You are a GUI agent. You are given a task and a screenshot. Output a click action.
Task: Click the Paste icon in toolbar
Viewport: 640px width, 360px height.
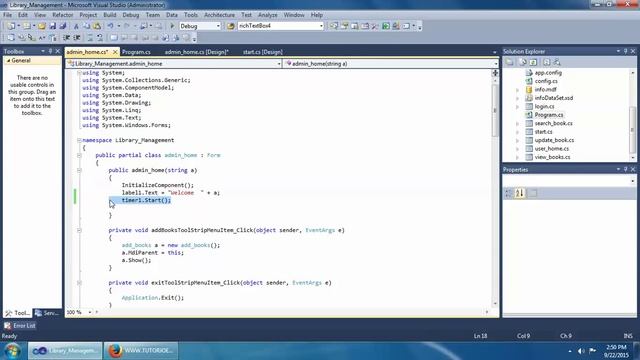pos(97,26)
